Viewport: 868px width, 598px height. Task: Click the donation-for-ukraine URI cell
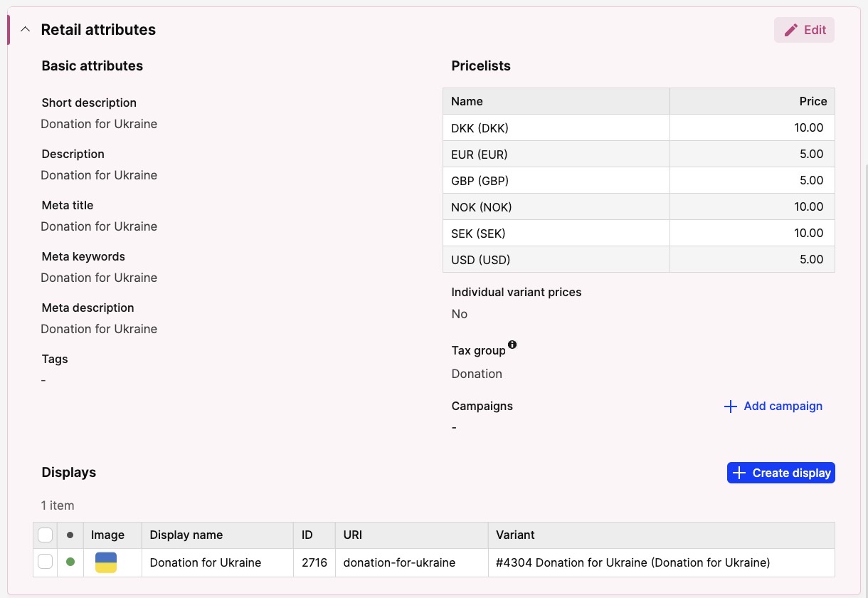tap(399, 562)
